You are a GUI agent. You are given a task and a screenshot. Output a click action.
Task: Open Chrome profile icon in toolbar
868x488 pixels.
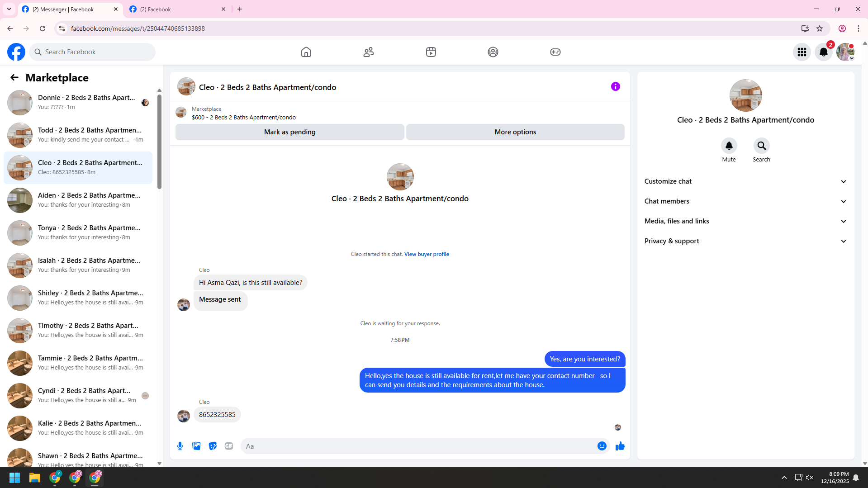click(842, 28)
